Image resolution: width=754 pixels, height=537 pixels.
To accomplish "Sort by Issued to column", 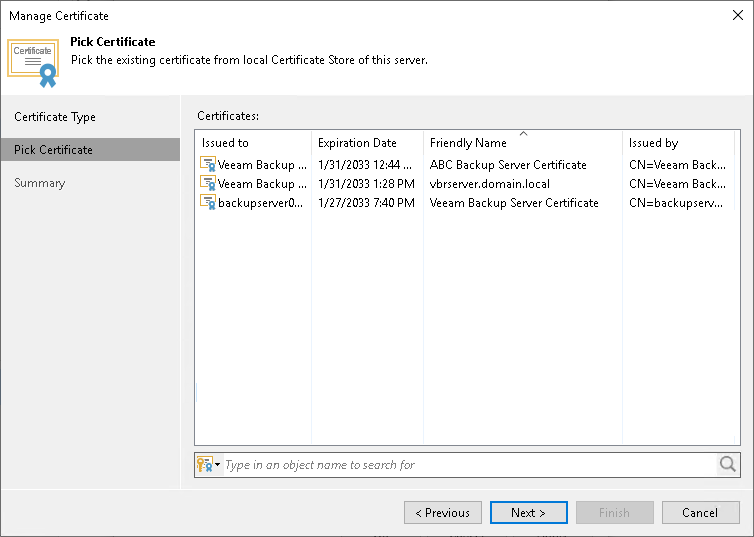I will click(253, 143).
